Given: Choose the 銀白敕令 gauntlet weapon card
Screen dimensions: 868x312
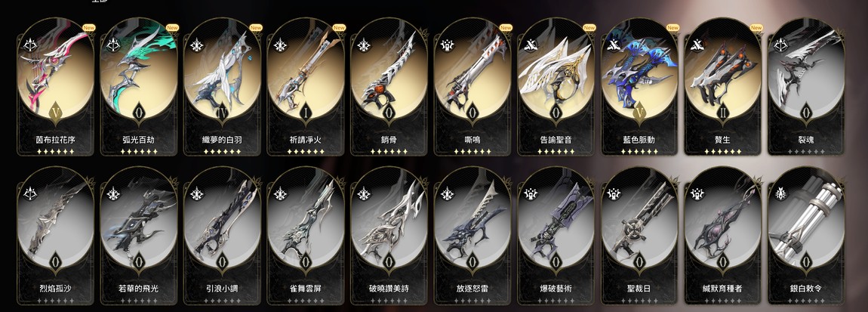Looking at the screenshot, I should click(806, 236).
